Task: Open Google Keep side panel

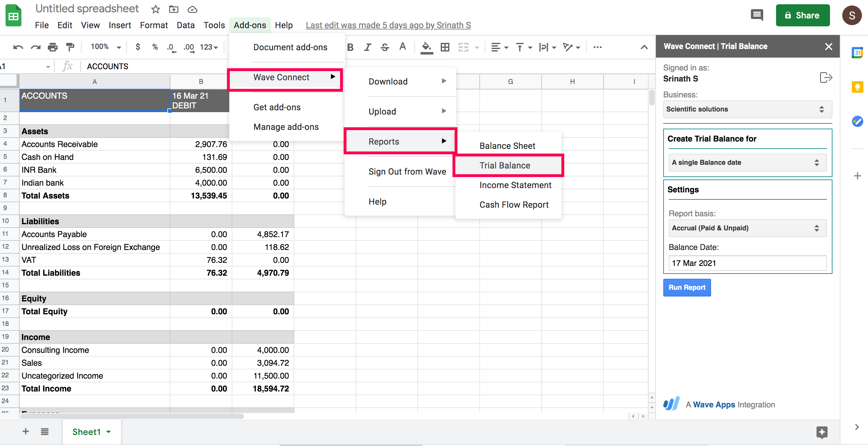Action: 858,87
